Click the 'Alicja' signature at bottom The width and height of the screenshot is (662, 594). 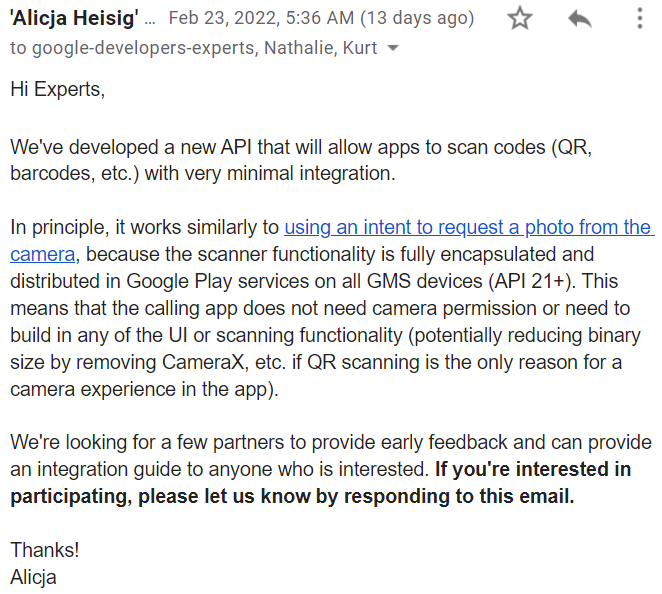point(34,576)
